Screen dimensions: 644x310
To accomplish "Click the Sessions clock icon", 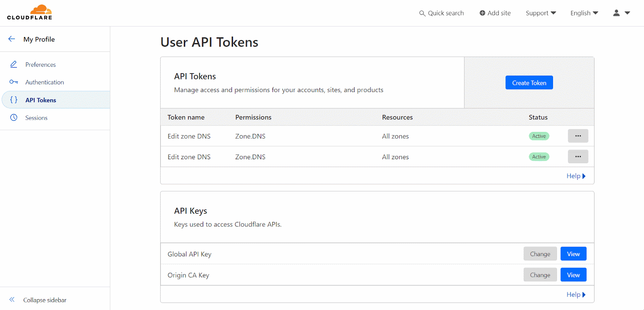I will (x=14, y=117).
